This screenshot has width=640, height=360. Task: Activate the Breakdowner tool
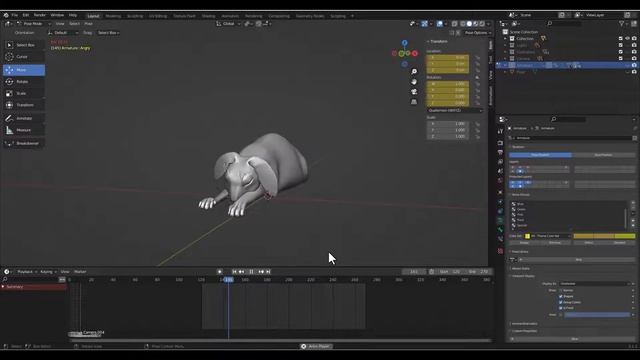24,144
